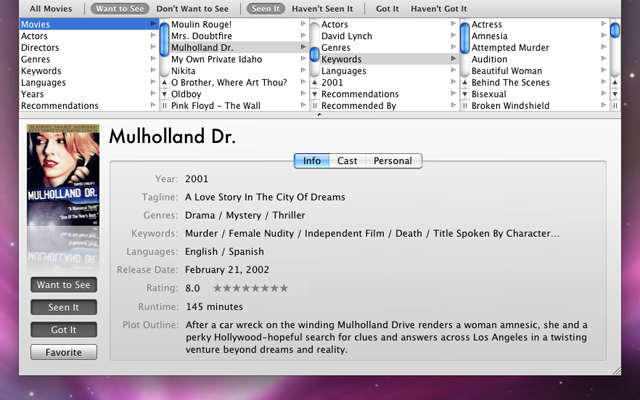The image size is (640, 400).
Task: Select Beautiful Woman keyword entry
Action: (506, 71)
